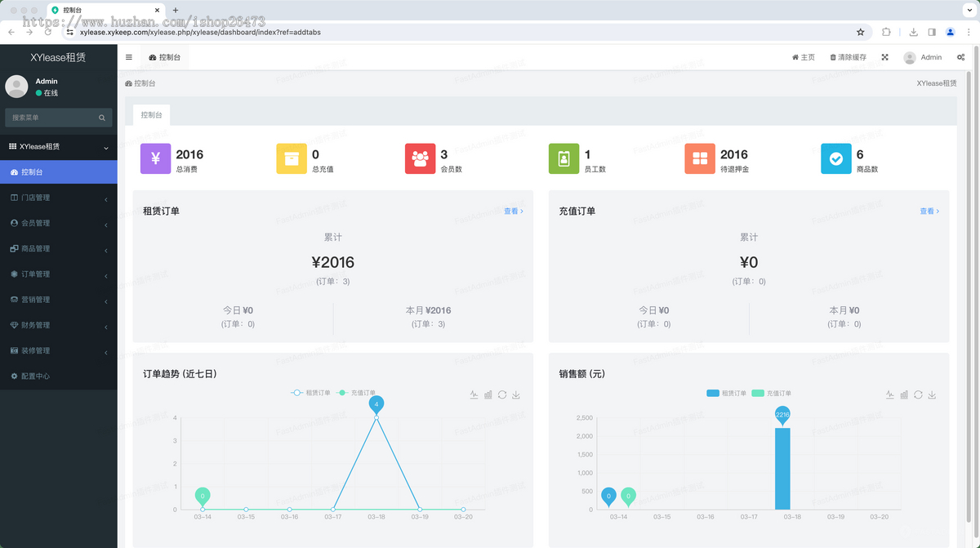Open the browser extensions puzzle icon
Image resolution: width=980 pixels, height=548 pixels.
887,32
